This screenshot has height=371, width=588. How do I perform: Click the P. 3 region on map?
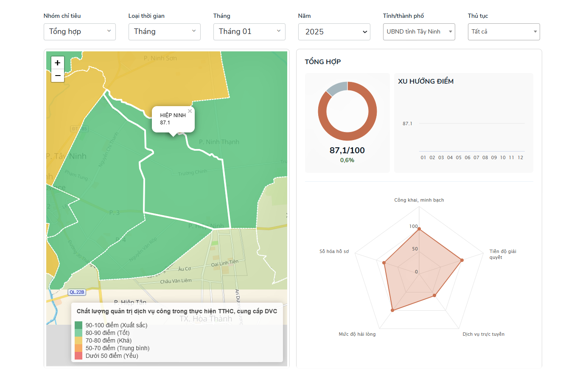coord(115,212)
